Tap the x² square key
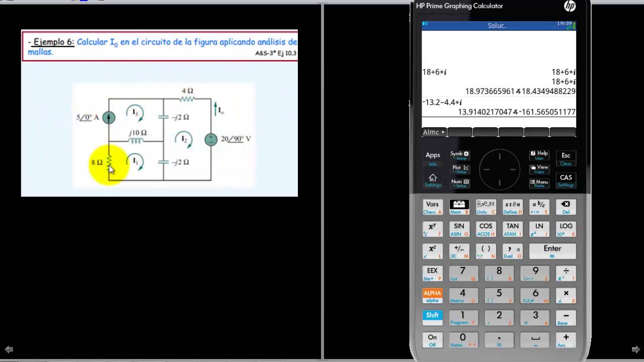Viewport: 644px width, 362px height. point(432,251)
